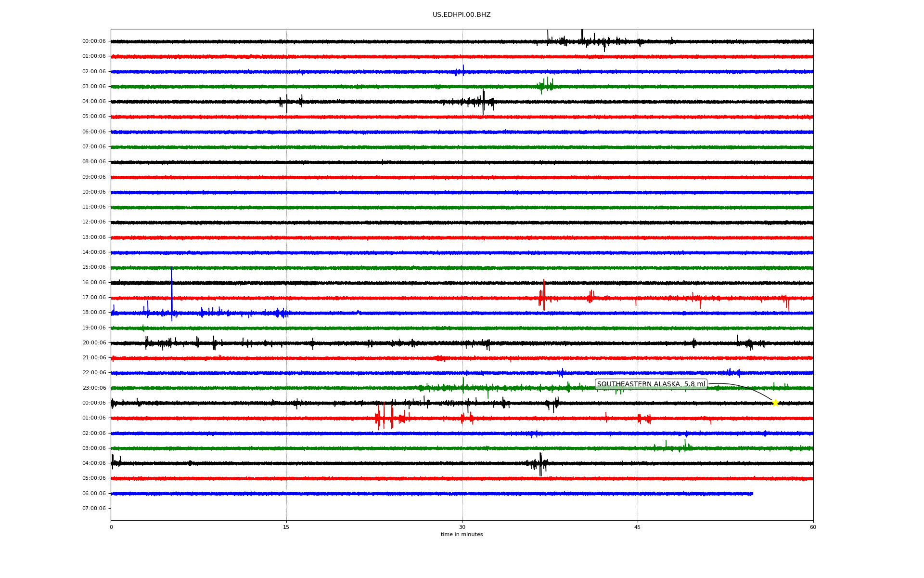Click the 30 tick on the x-axis
924x578 pixels.
click(x=462, y=527)
